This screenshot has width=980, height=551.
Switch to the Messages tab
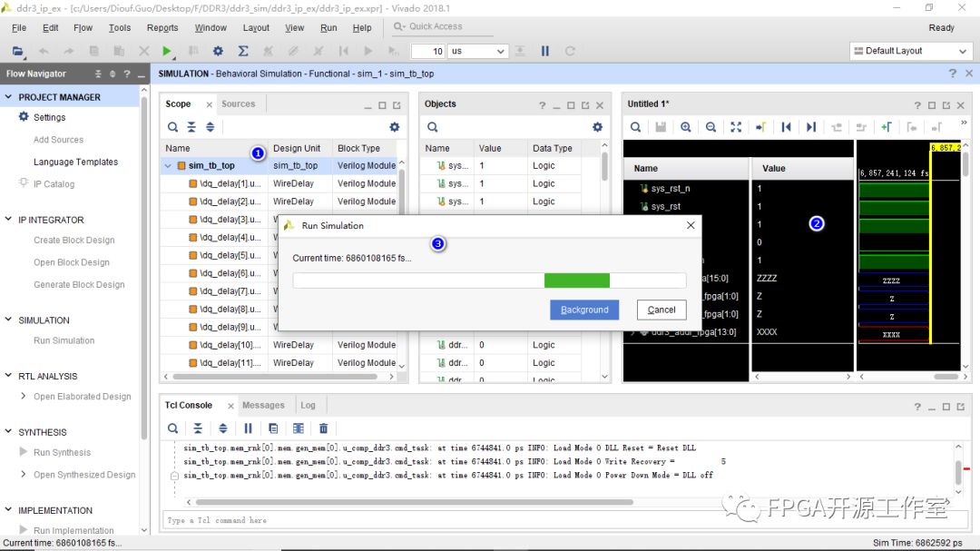point(263,406)
